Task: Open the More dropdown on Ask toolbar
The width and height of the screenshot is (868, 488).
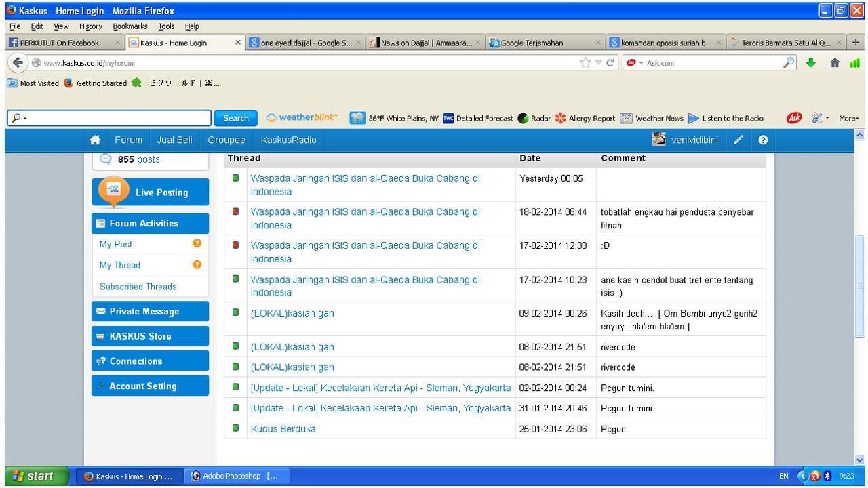Action: (x=849, y=118)
